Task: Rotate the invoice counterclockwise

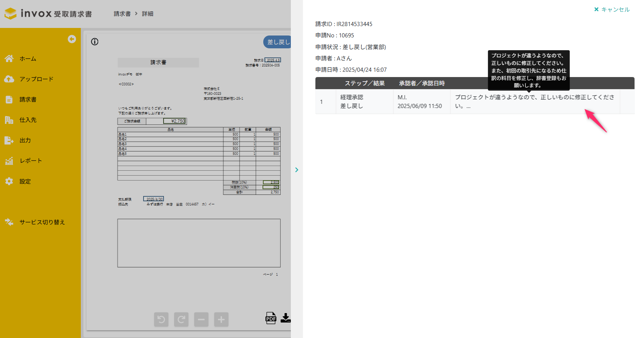Action: point(161,319)
